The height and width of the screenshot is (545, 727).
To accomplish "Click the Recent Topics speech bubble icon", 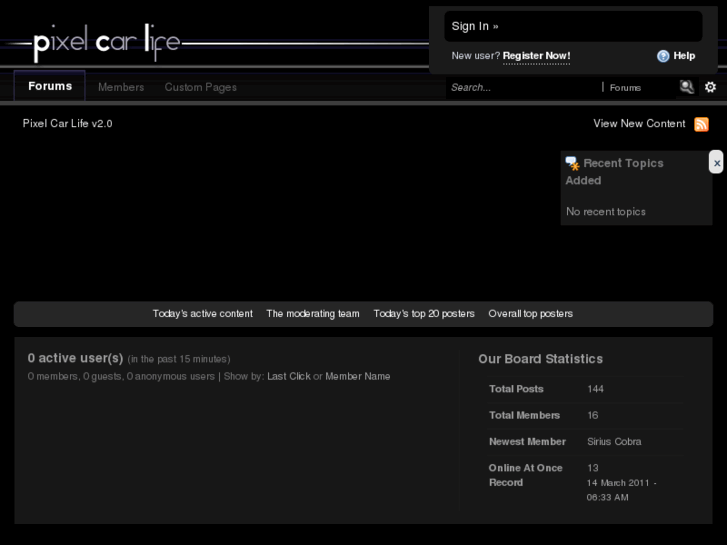I will 572,163.
